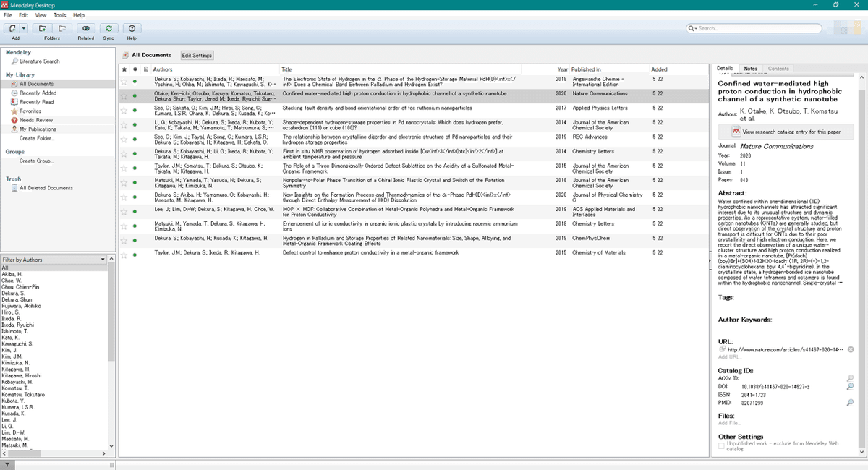Toggle favorite star for Stacking fault density paper
Image resolution: width=868 pixels, height=470 pixels.
tap(124, 109)
